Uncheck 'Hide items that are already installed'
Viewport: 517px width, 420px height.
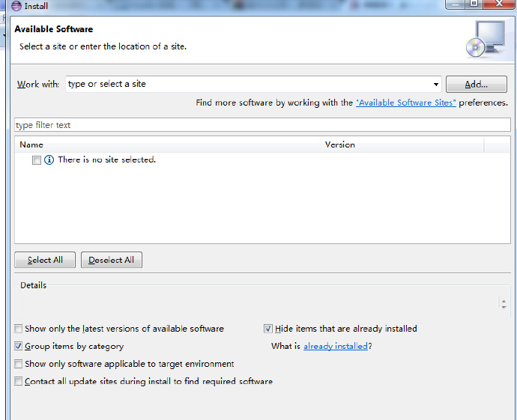coord(268,329)
